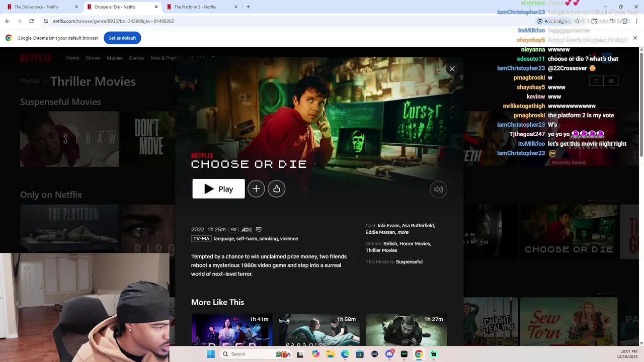View site information icon in address bar
644x362 pixels.
click(46, 21)
